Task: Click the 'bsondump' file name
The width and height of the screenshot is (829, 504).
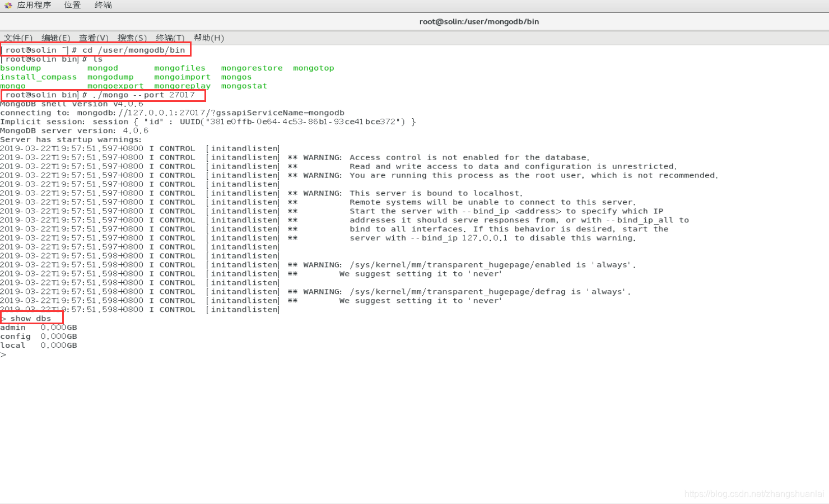Action: click(21, 68)
